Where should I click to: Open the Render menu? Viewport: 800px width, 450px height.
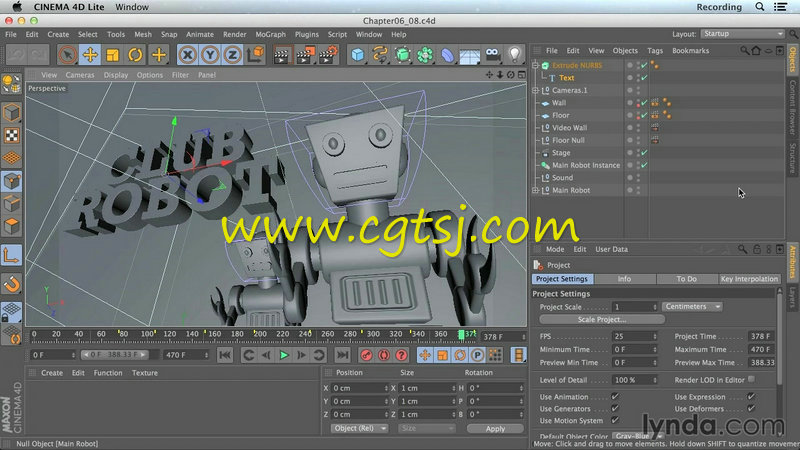click(x=235, y=34)
